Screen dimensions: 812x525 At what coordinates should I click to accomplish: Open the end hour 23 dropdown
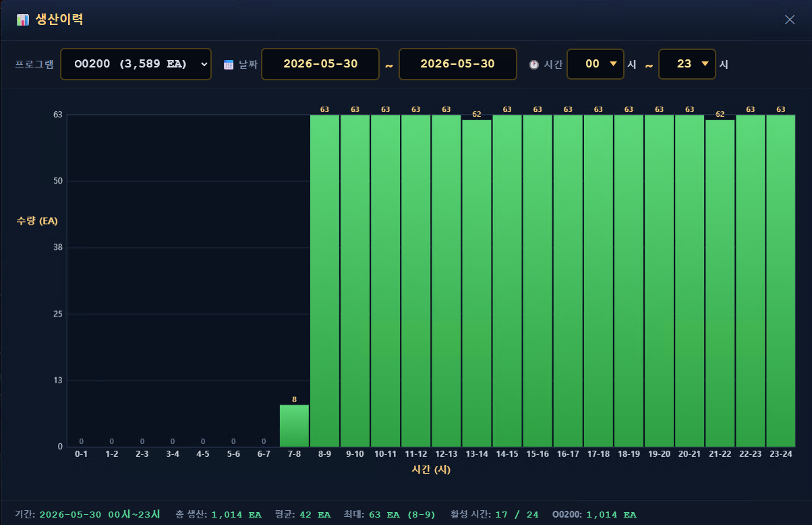[687, 64]
